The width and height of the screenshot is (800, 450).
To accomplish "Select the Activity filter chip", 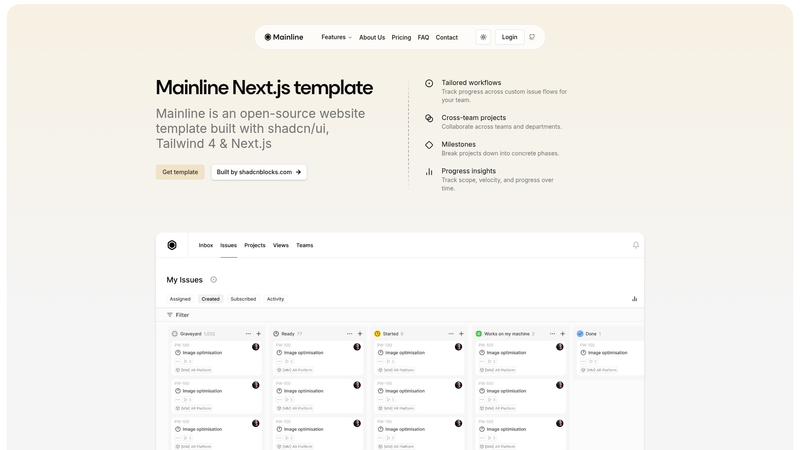I will click(276, 299).
